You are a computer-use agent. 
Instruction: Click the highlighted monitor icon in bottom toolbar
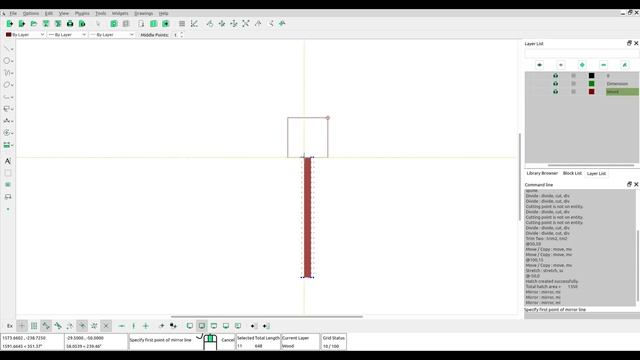point(202,326)
